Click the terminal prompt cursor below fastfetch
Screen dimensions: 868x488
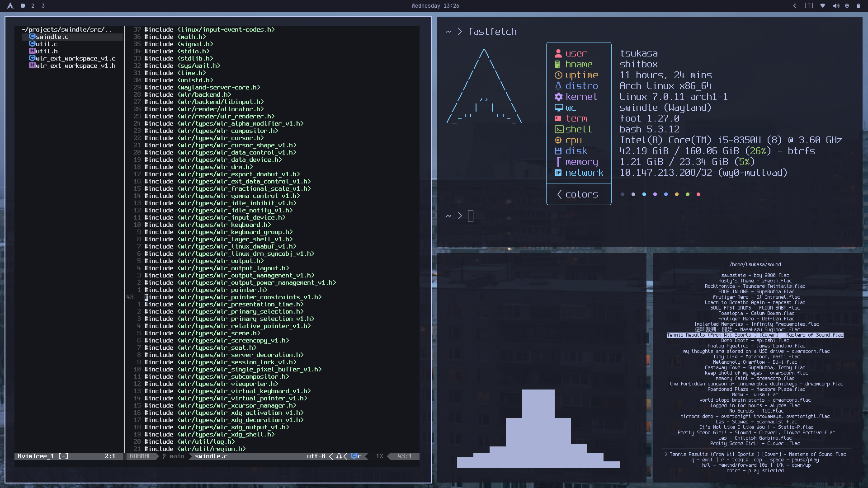(x=471, y=216)
